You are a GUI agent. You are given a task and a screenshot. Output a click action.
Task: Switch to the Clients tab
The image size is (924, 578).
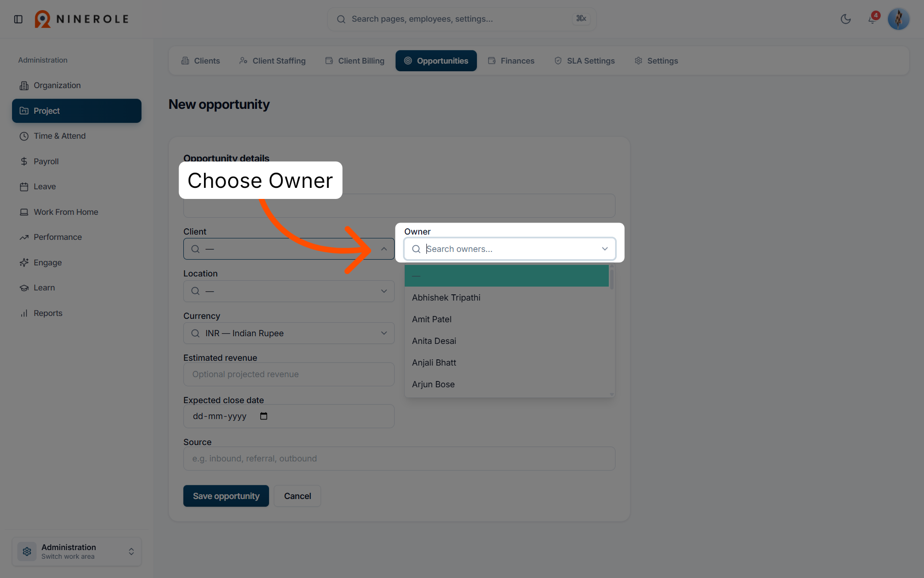tap(200, 61)
